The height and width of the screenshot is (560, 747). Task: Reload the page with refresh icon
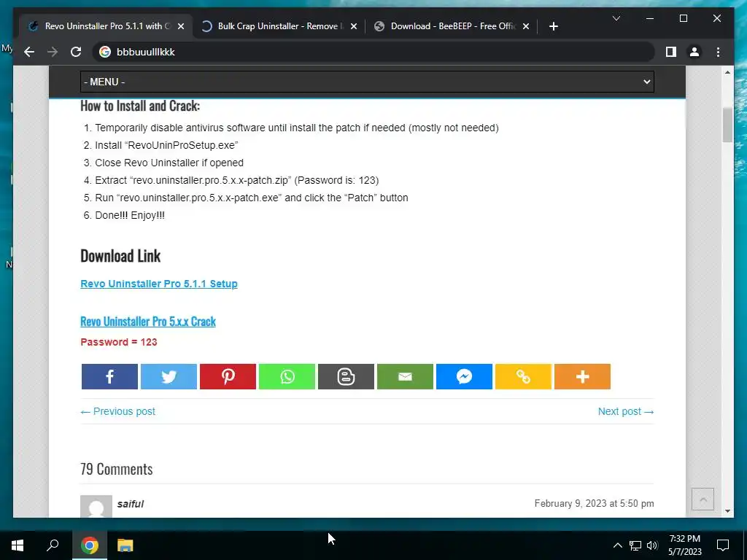pos(76,52)
